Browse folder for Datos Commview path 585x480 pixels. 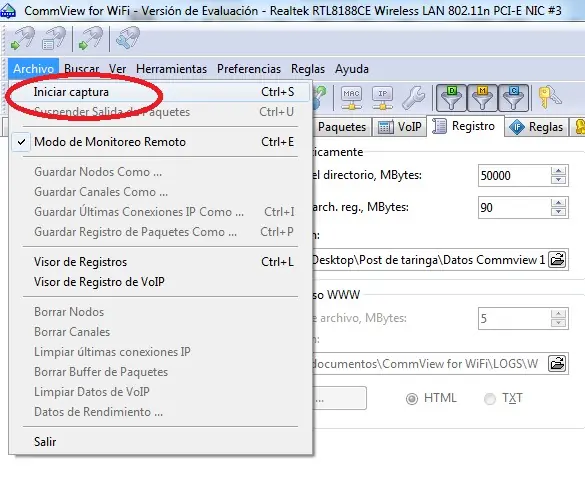[557, 259]
